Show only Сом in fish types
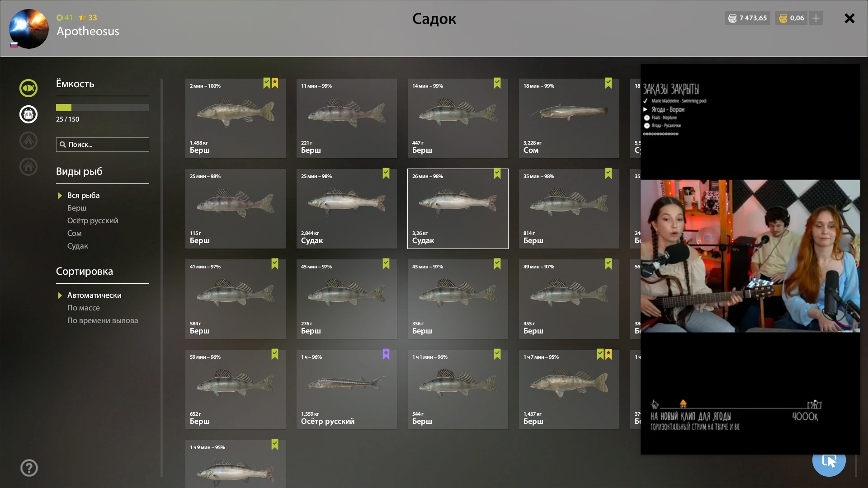The width and height of the screenshot is (868, 488). (x=75, y=233)
